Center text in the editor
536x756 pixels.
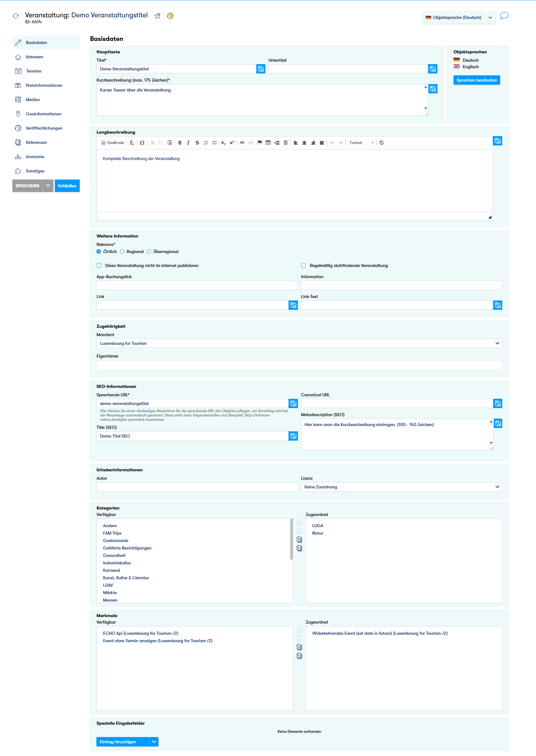tap(304, 143)
